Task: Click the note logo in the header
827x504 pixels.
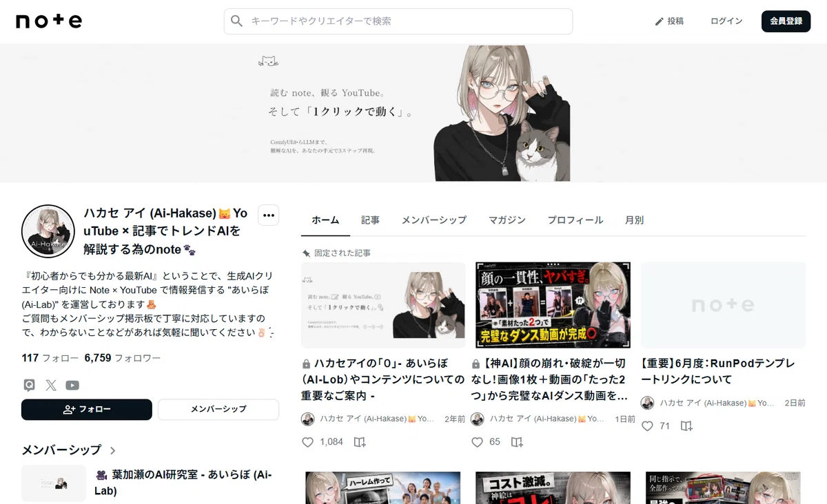Action: pyautogui.click(x=49, y=21)
